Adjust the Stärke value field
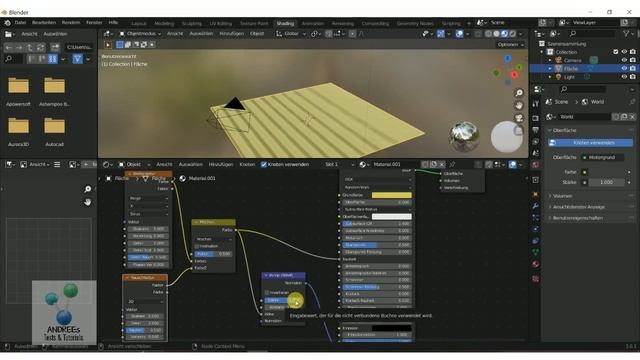Screen dimensions: 640x360 [x=606, y=182]
